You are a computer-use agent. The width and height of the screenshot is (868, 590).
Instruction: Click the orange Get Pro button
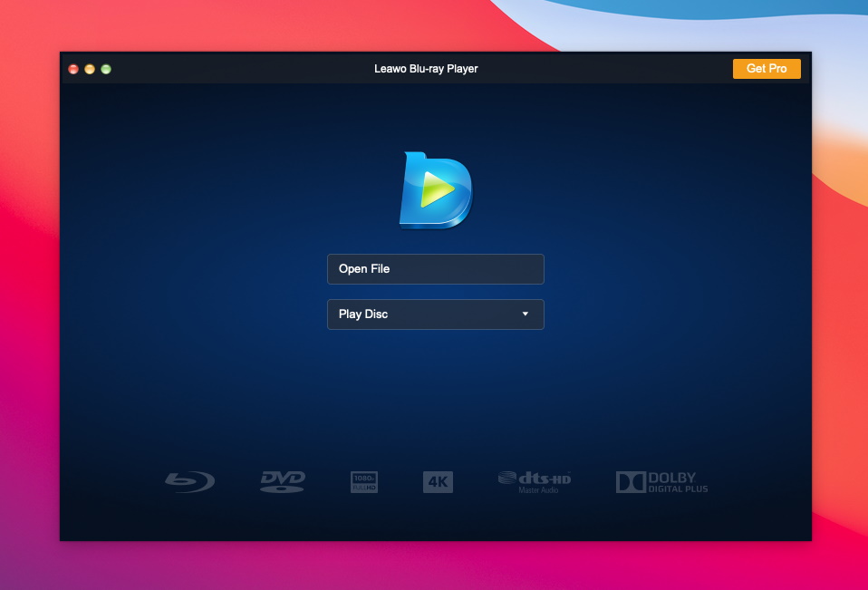[767, 69]
